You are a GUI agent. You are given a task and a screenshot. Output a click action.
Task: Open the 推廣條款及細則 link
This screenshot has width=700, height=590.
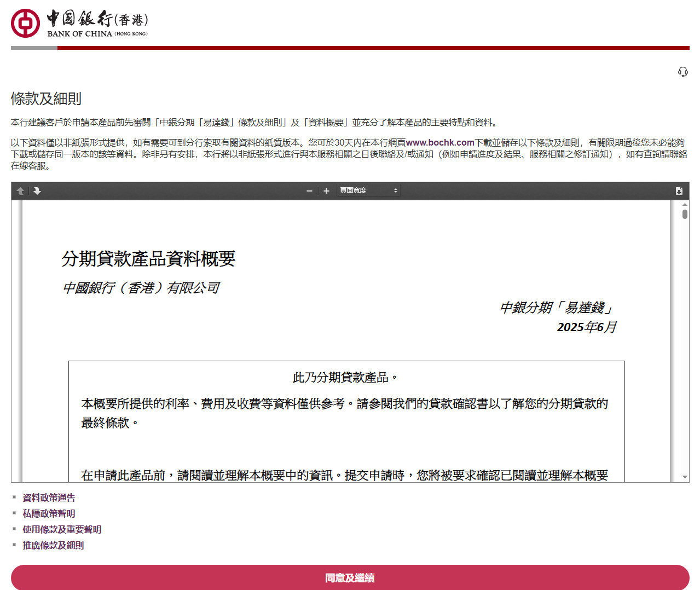pos(53,545)
